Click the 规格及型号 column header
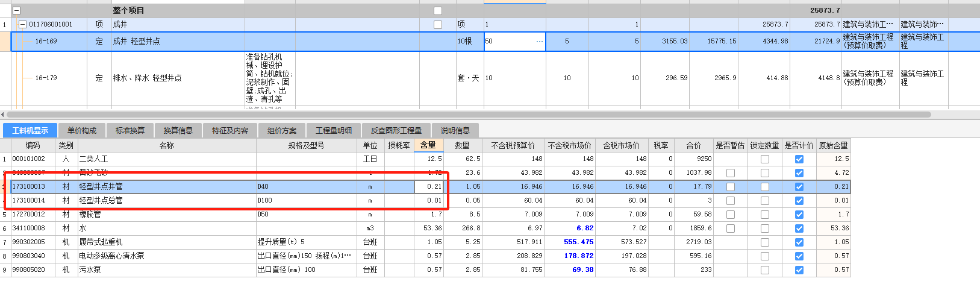Viewport: 980px width, 293px height. [x=306, y=145]
